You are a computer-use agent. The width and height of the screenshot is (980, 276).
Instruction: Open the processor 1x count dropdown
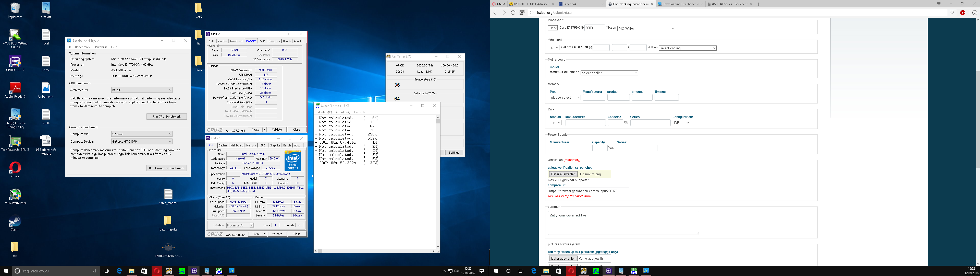pos(552,28)
